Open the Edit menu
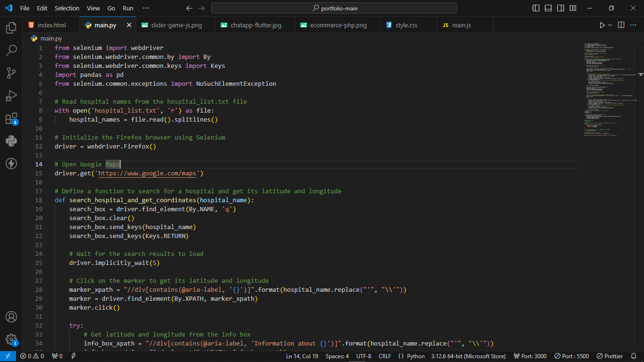644x362 pixels. [x=42, y=8]
